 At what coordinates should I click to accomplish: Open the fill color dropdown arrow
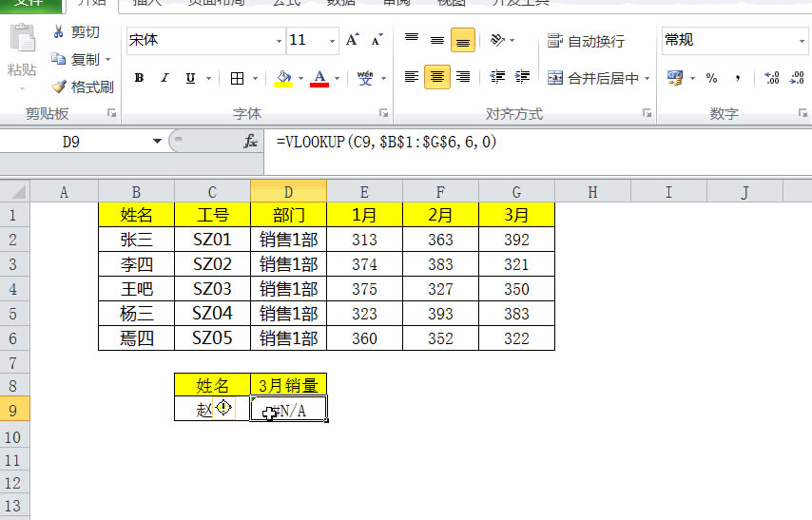click(x=300, y=79)
